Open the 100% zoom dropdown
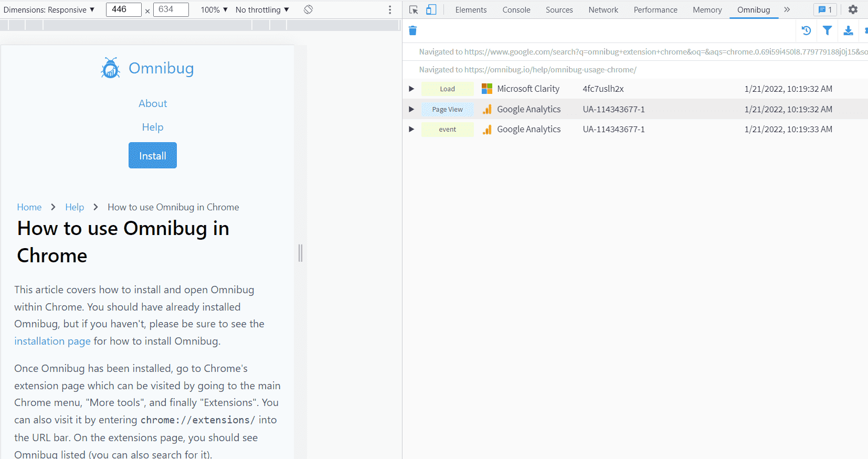The width and height of the screenshot is (868, 459). coord(214,9)
